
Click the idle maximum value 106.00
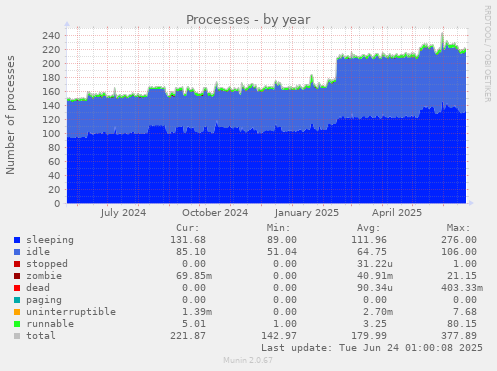click(459, 252)
